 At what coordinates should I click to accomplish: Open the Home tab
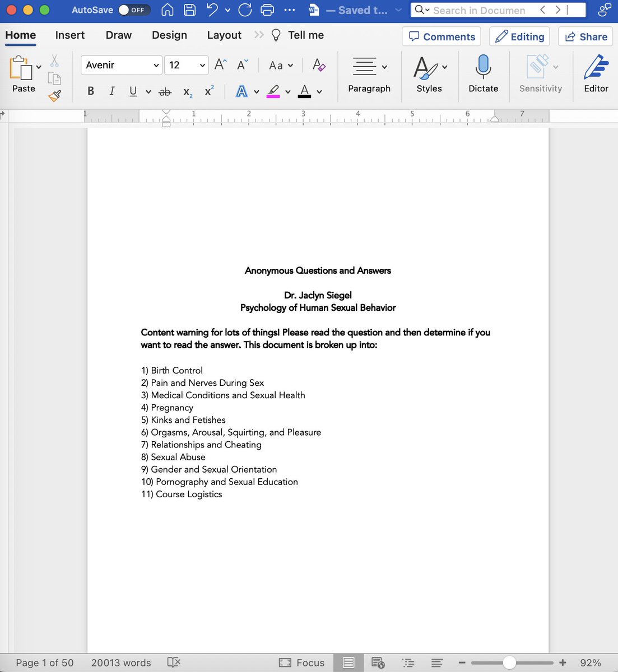pyautogui.click(x=21, y=35)
